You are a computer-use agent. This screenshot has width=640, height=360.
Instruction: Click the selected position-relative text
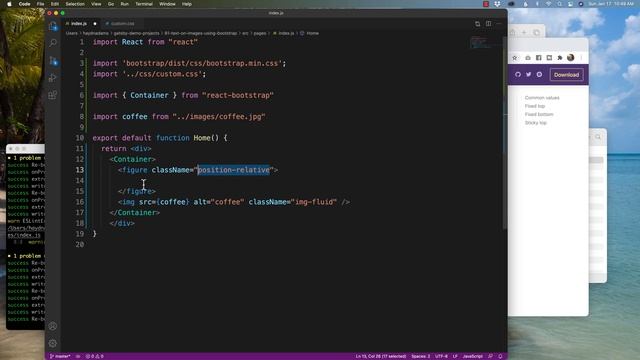point(233,170)
